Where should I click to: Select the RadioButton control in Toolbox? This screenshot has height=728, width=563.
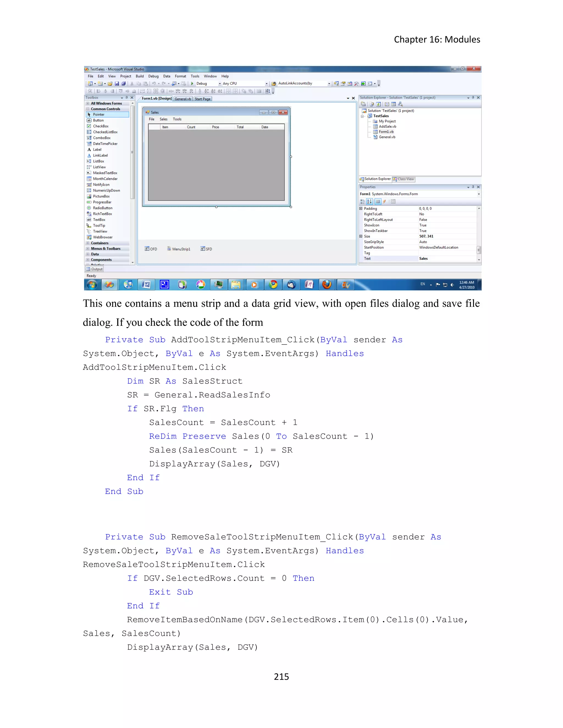[102, 208]
